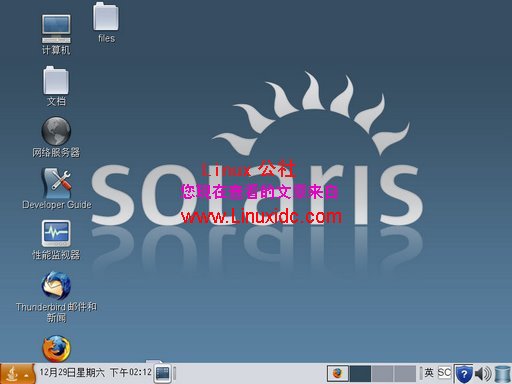512x384 pixels.
Task: Launch the Firefox icon on the desktop
Action: (x=56, y=348)
